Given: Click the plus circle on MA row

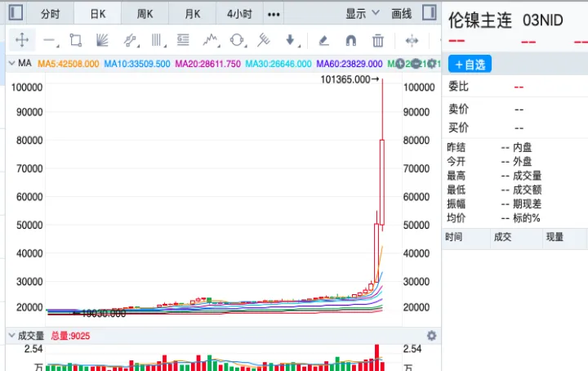Looking at the screenshot, I should coord(400,64).
